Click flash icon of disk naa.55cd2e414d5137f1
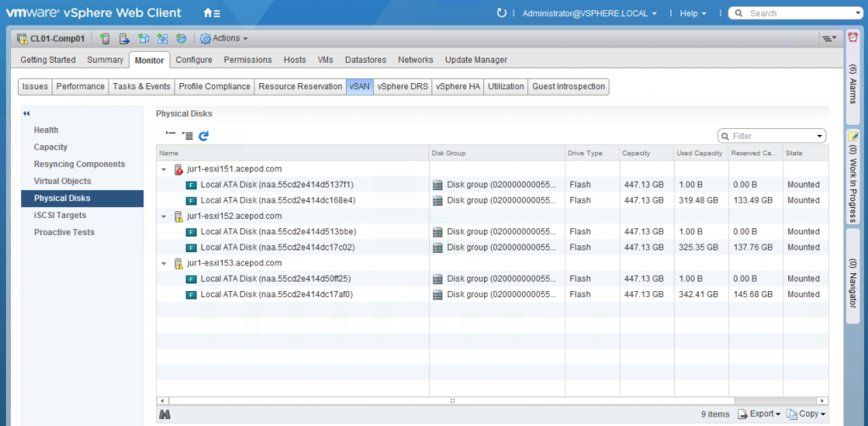 click(191, 185)
